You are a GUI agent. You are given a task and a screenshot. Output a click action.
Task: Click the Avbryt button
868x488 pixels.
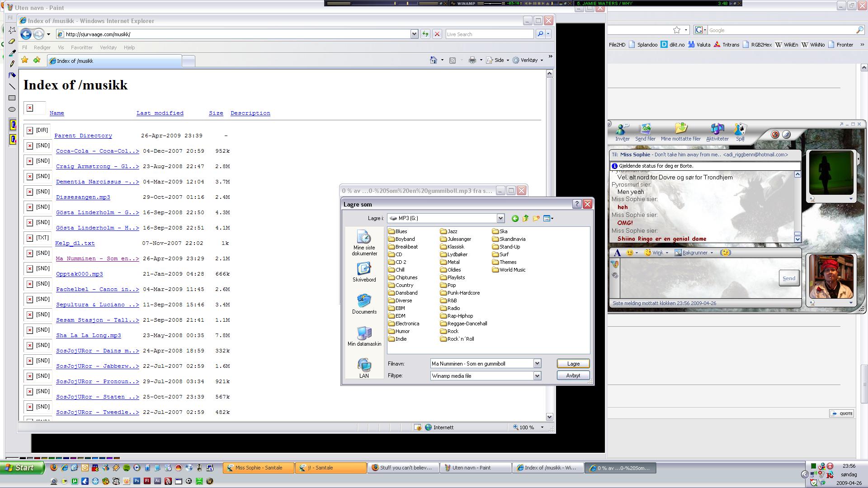573,375
